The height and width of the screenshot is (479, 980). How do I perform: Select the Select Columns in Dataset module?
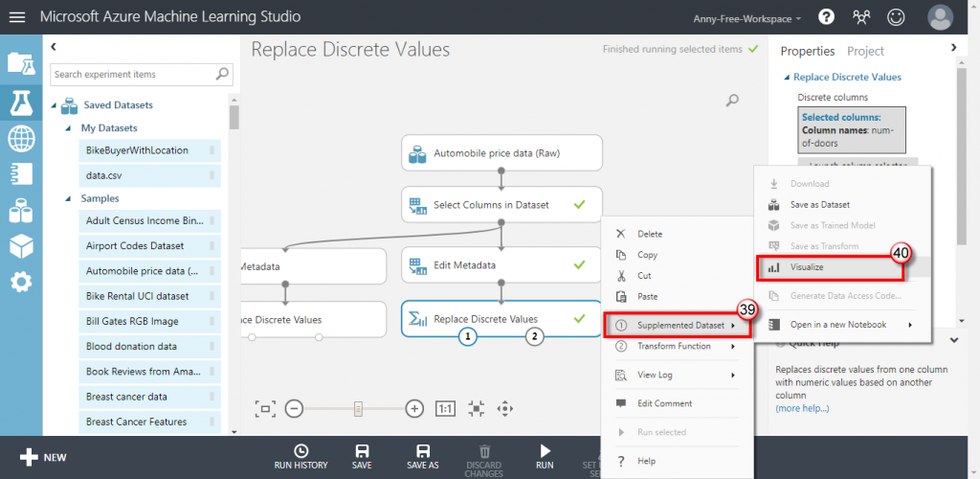[501, 204]
